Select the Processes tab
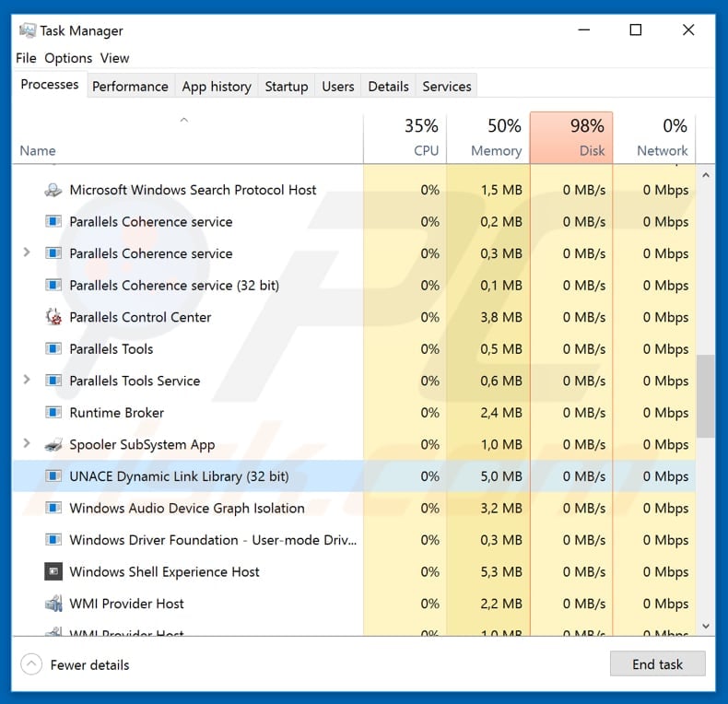The width and height of the screenshot is (728, 704). (x=50, y=85)
